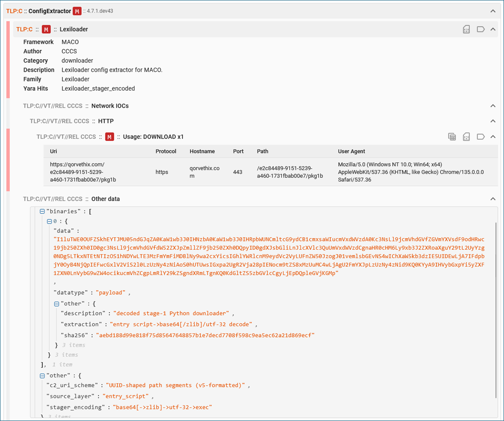Collapse the Lexiloader section chevron

click(493, 29)
